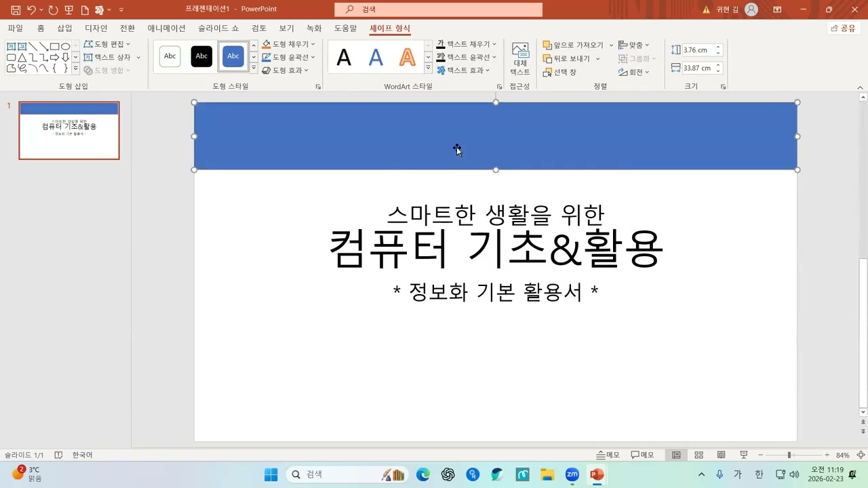The height and width of the screenshot is (488, 868).
Task: Redo the action in the quick access toolbar
Action: pyautogui.click(x=53, y=9)
